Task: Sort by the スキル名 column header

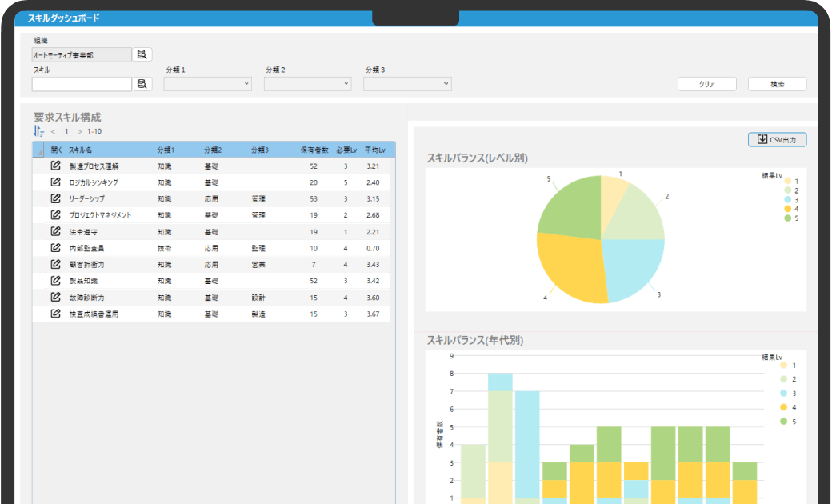Action: coord(81,150)
